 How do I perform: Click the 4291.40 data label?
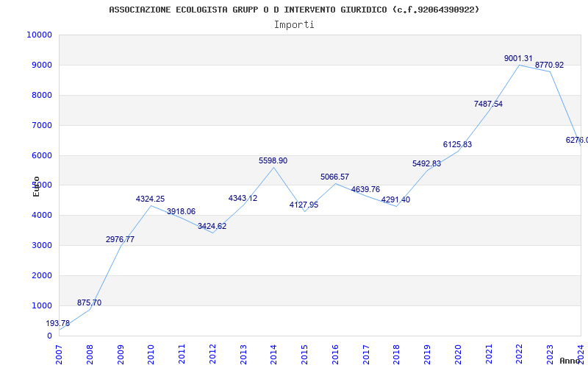[x=395, y=199]
